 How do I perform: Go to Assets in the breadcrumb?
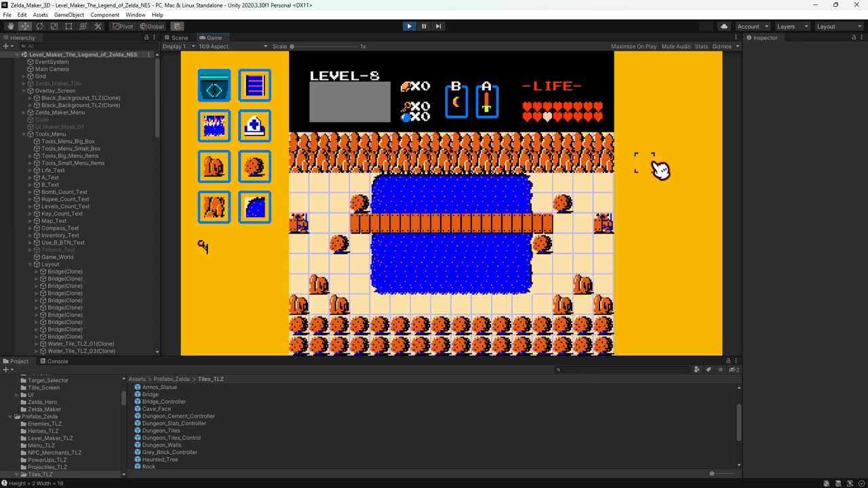[x=137, y=379]
